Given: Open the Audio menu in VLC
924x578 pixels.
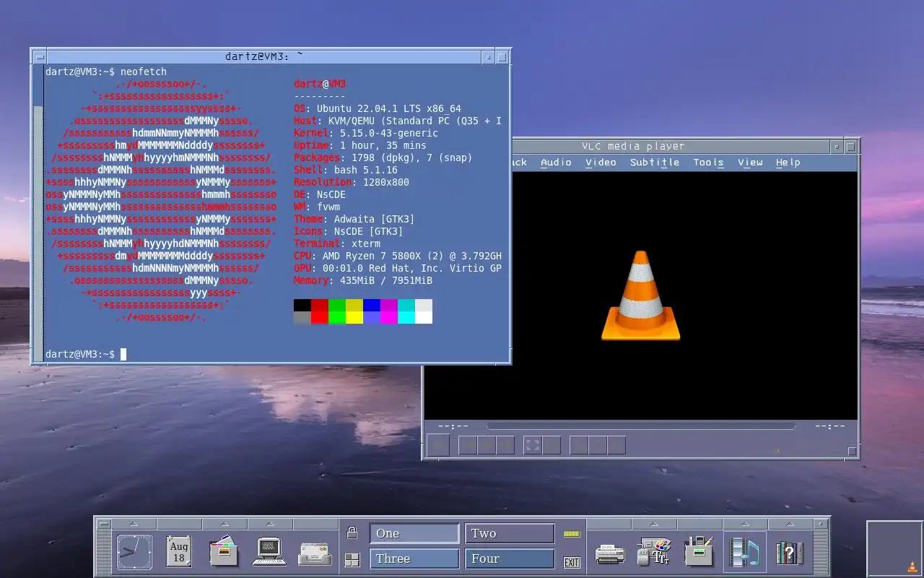Looking at the screenshot, I should pos(556,163).
